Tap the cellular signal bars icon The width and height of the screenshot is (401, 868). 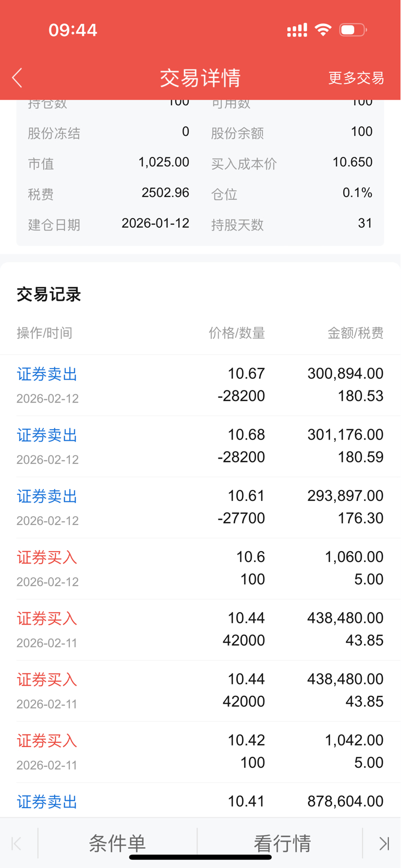297,30
